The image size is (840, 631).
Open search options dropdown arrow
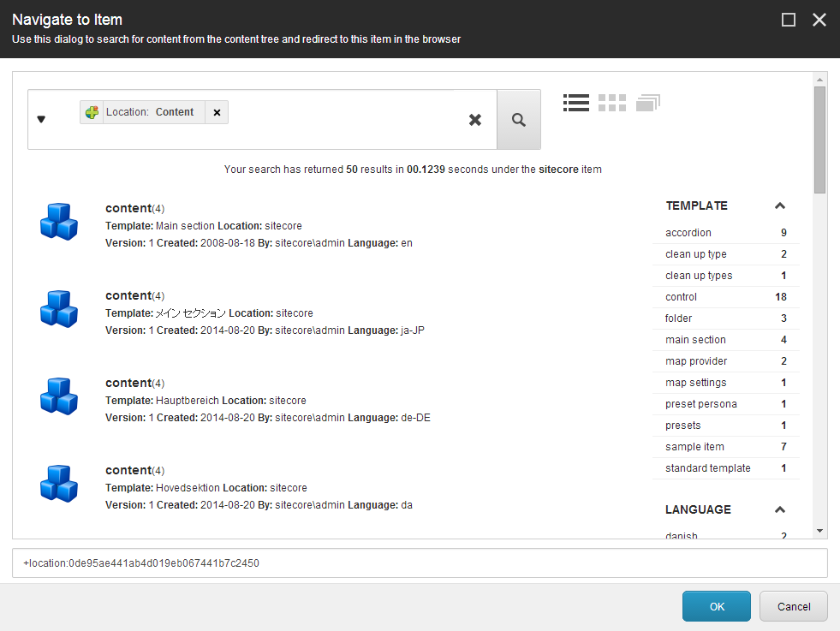click(x=41, y=120)
